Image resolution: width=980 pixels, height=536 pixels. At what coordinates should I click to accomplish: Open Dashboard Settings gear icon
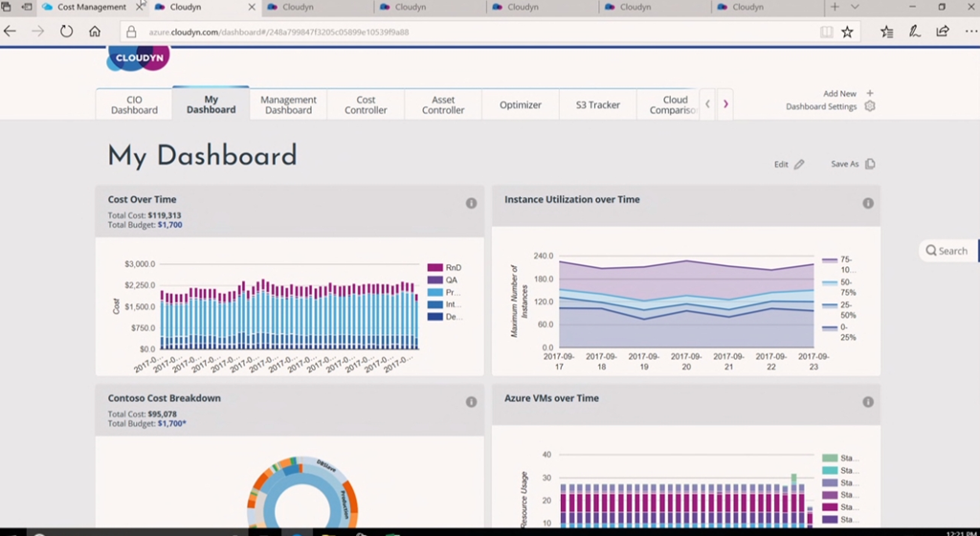click(870, 106)
